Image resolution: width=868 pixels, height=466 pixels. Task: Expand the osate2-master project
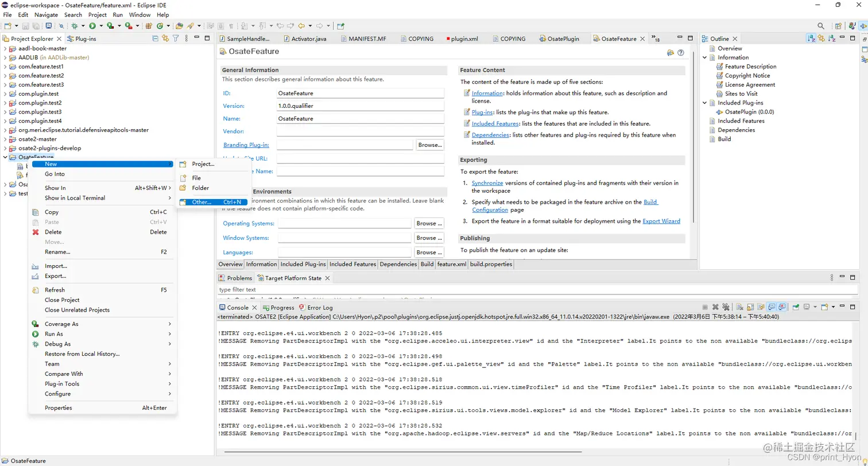pos(5,139)
